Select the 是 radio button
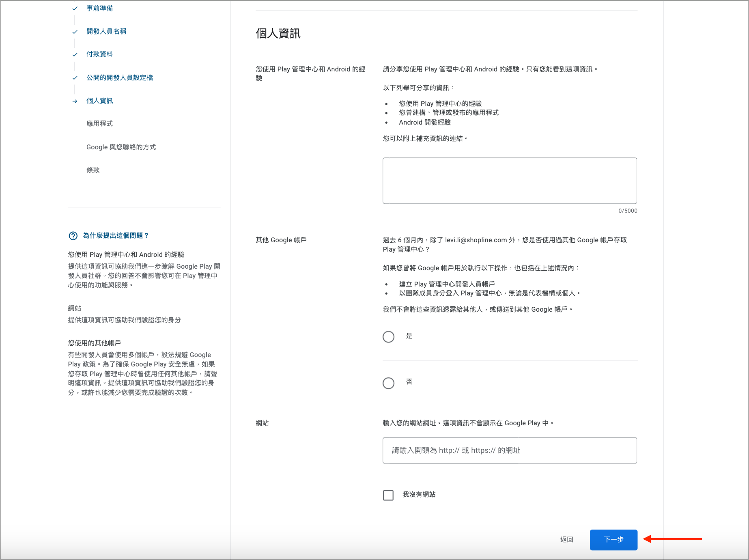This screenshot has width=749, height=560. click(388, 337)
